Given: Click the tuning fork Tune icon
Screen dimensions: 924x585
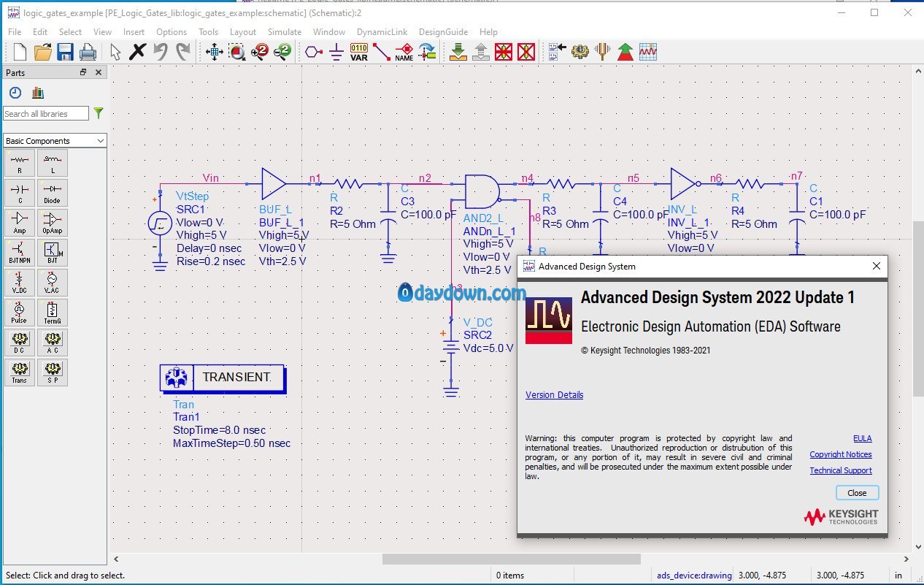Looking at the screenshot, I should 603,52.
